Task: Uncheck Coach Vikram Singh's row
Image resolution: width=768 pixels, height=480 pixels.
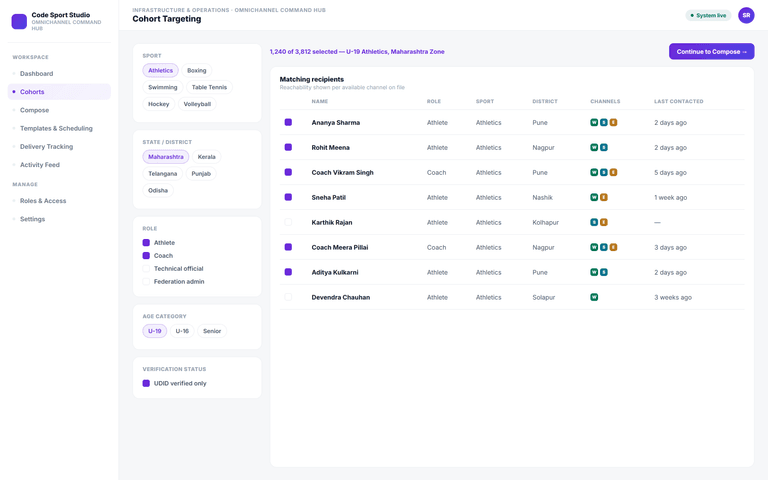Action: tap(288, 172)
